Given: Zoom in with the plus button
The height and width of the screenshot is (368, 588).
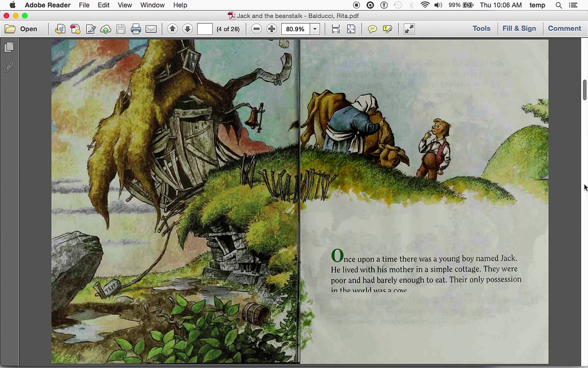Looking at the screenshot, I should (272, 29).
